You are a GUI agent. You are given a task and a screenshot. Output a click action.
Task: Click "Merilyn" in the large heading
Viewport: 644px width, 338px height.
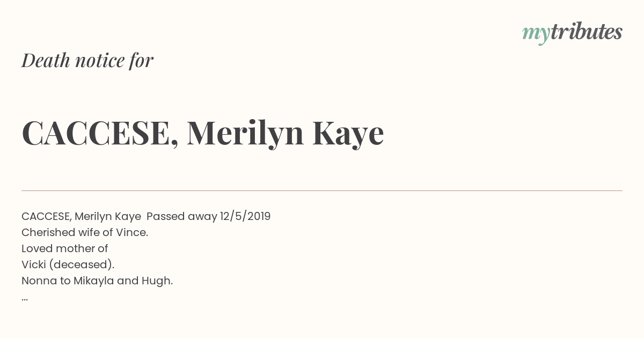pyautogui.click(x=245, y=133)
